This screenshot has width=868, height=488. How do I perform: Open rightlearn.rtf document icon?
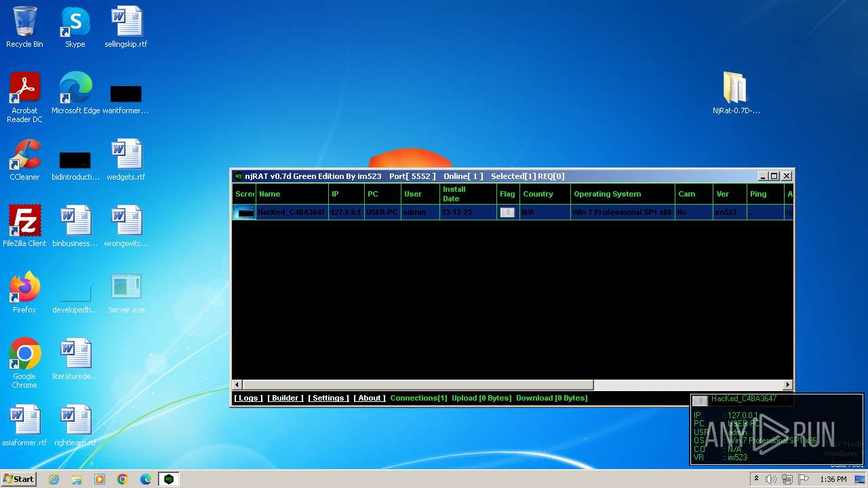tap(75, 426)
